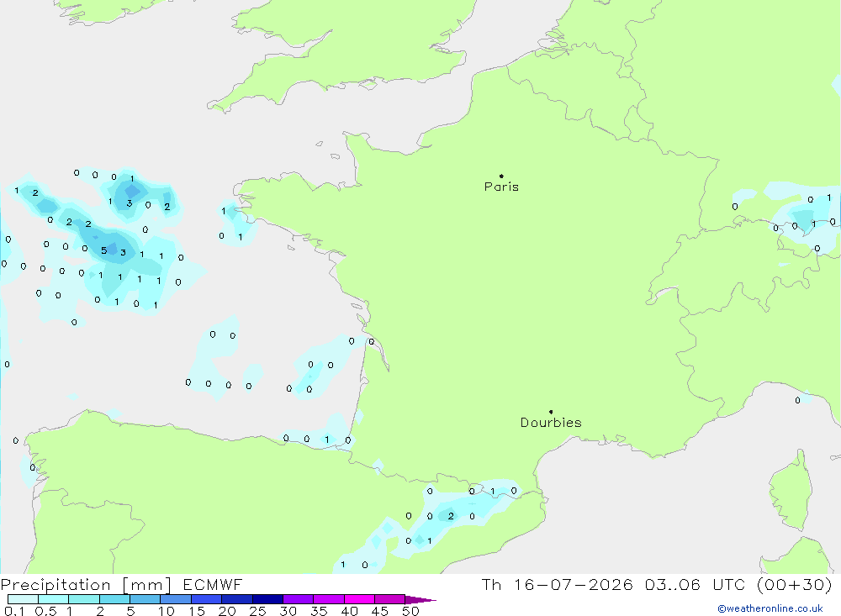Pick the 35–40 mm legend swatch
The height and width of the screenshot is (616, 841).
[x=328, y=599]
